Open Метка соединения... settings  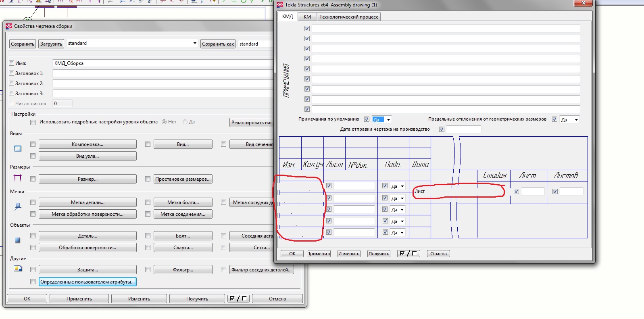coord(183,214)
